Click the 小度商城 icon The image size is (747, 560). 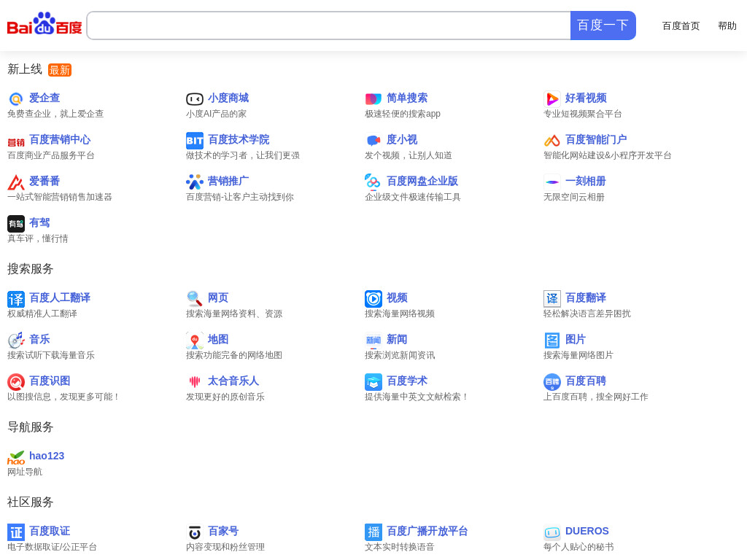coord(194,99)
